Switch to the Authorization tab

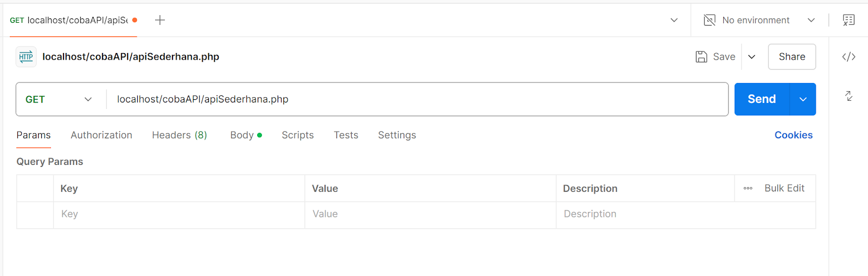tap(101, 135)
